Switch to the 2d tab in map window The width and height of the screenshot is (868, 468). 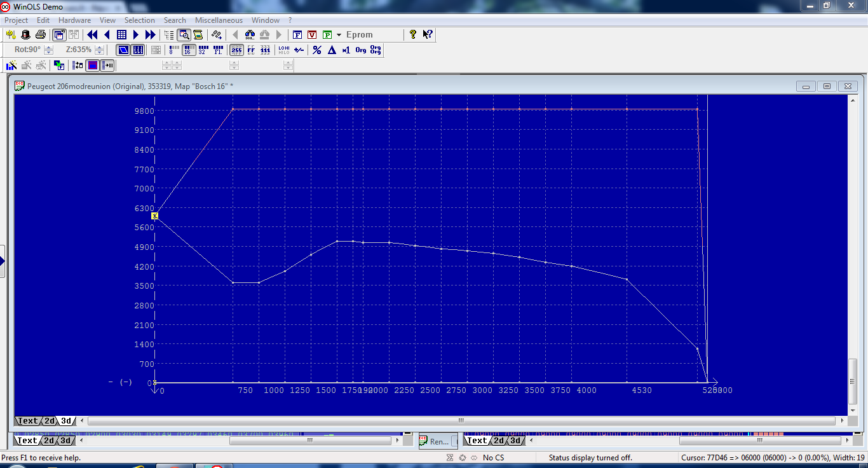click(x=49, y=421)
